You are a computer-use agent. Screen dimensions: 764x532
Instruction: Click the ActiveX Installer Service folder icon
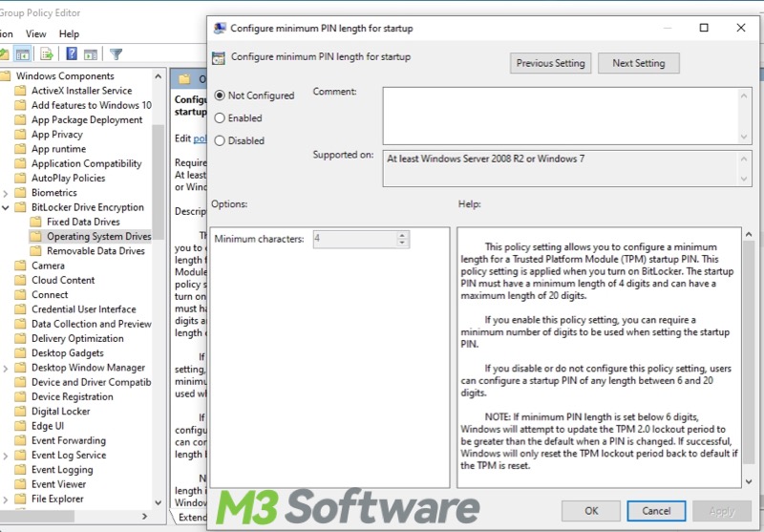click(x=20, y=91)
